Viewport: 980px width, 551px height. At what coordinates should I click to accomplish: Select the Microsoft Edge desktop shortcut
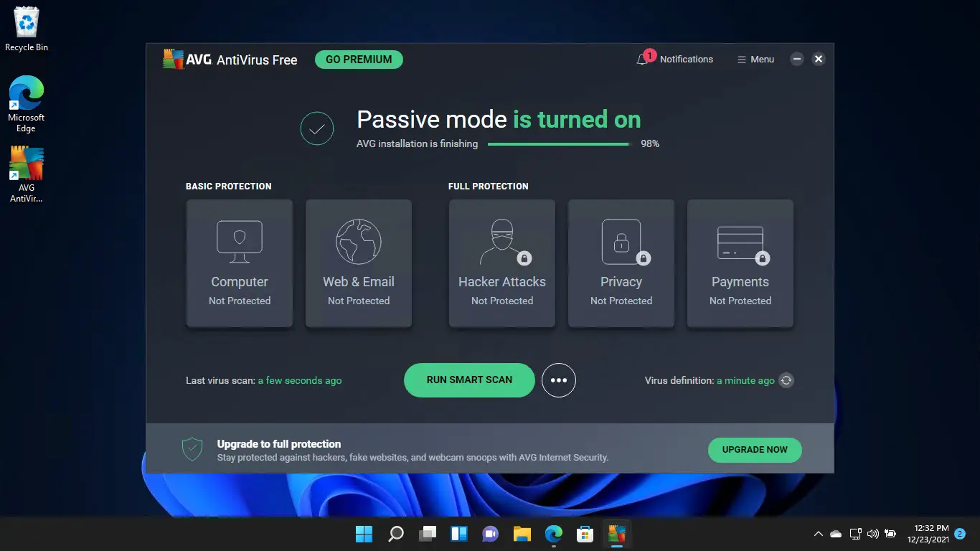tap(27, 104)
